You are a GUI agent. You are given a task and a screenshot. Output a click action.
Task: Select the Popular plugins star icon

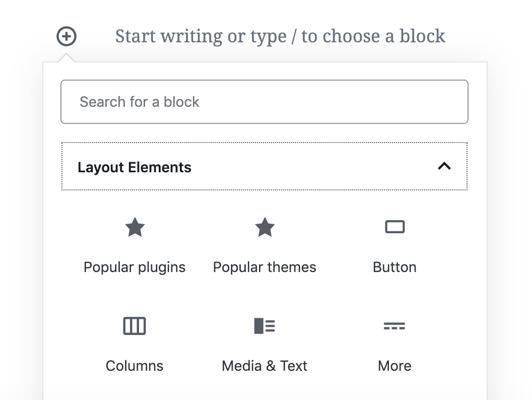[x=135, y=227]
